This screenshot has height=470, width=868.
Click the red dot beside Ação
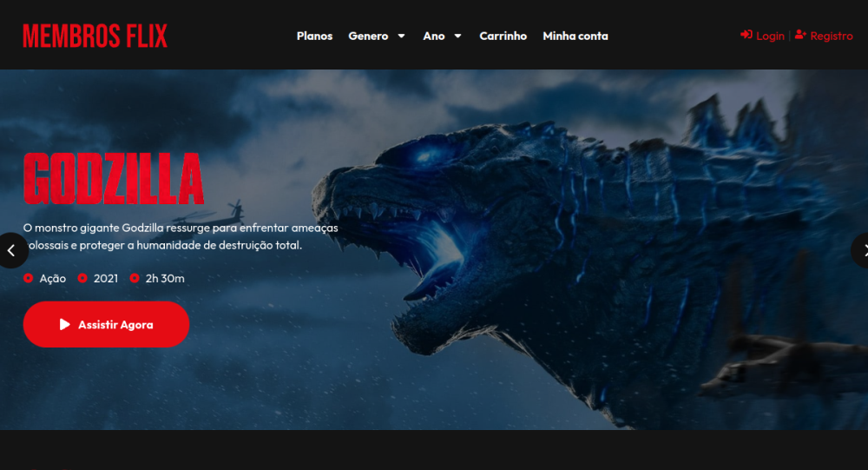tap(29, 278)
